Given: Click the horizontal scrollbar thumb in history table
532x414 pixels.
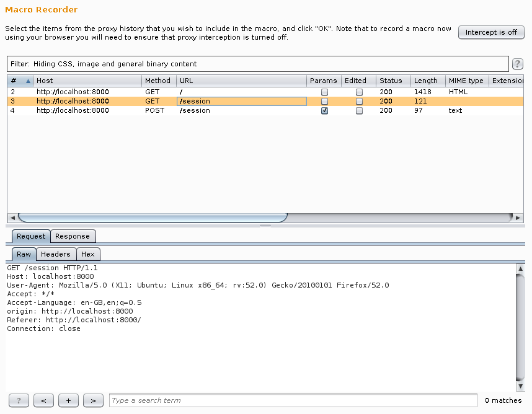Looking at the screenshot, I should [153, 218].
